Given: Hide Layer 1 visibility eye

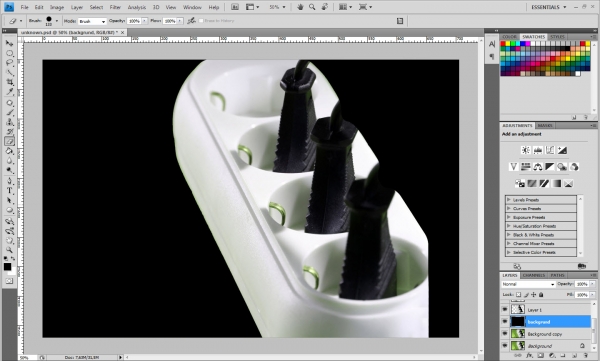Looking at the screenshot, I should click(505, 309).
